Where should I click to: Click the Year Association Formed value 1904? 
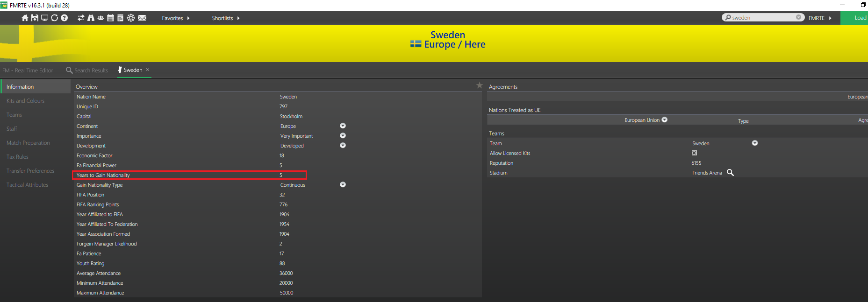[284, 234]
